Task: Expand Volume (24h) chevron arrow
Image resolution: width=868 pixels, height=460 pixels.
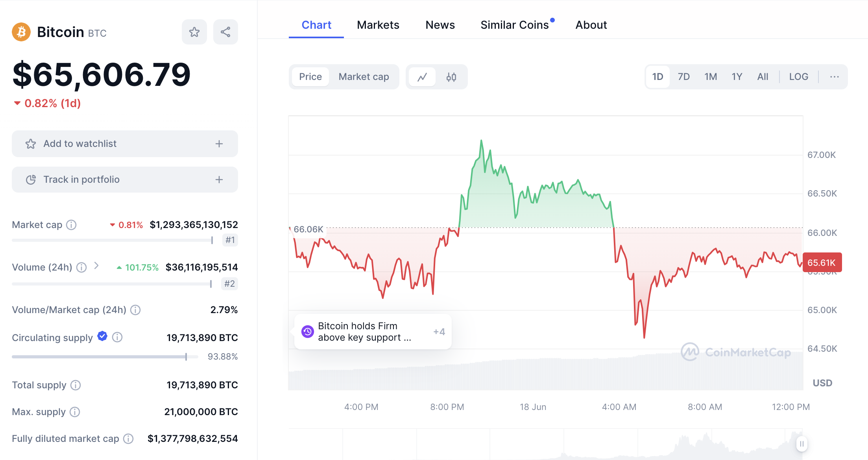Action: point(96,266)
